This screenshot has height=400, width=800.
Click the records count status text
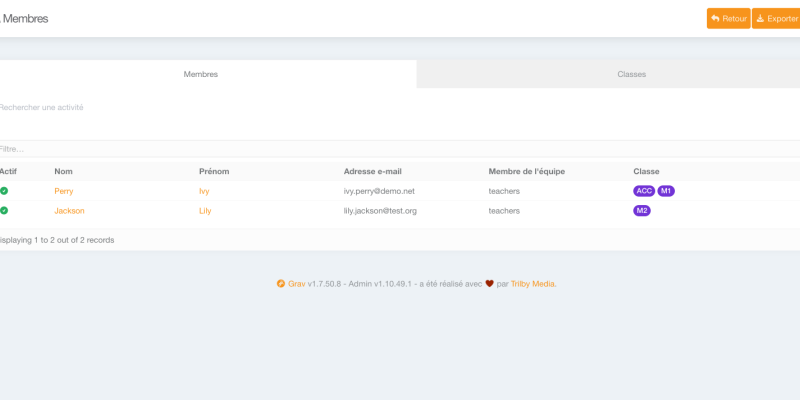point(57,240)
